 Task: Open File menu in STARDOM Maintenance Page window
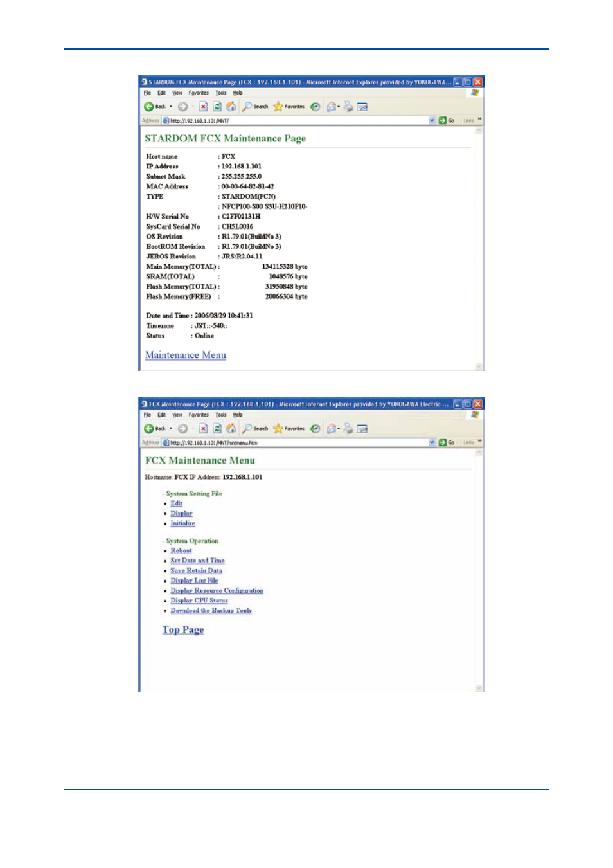(x=147, y=93)
